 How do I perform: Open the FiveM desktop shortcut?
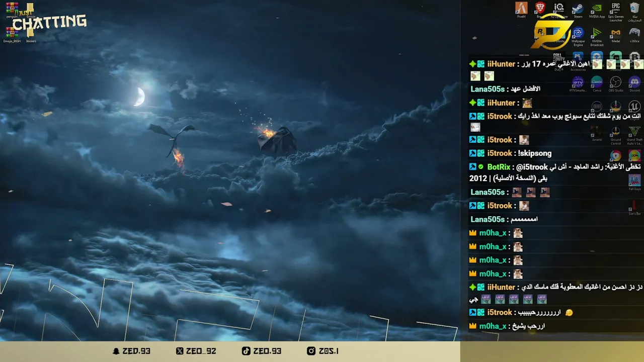tap(521, 10)
